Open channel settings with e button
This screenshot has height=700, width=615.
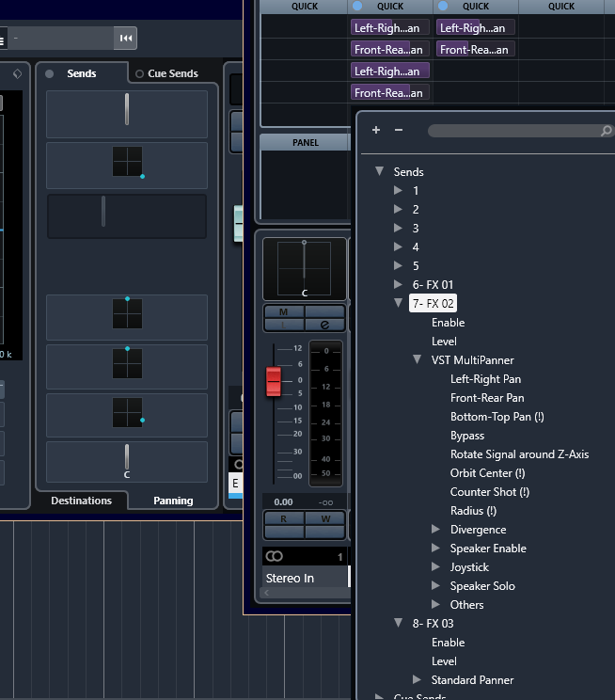click(x=325, y=325)
